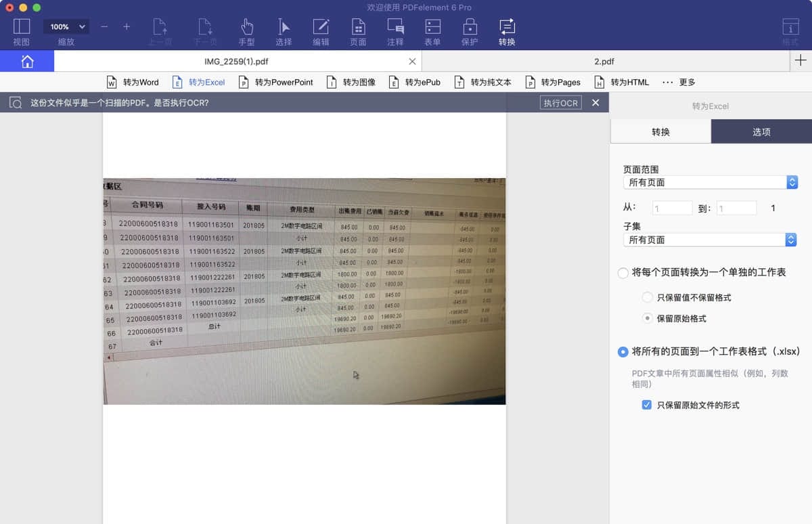812x524 pixels.
Task: Add a new tab with plus
Action: click(x=800, y=61)
